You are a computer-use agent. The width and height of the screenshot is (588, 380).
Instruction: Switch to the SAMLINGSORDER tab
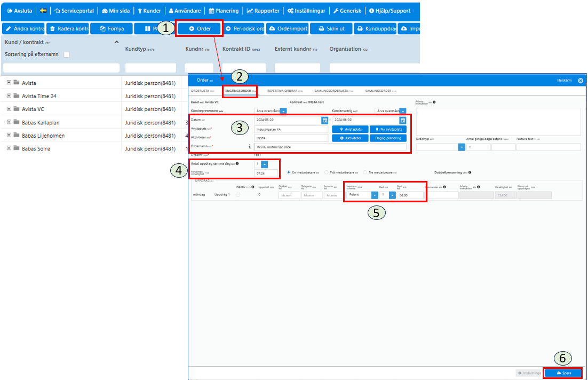pyautogui.click(x=380, y=91)
